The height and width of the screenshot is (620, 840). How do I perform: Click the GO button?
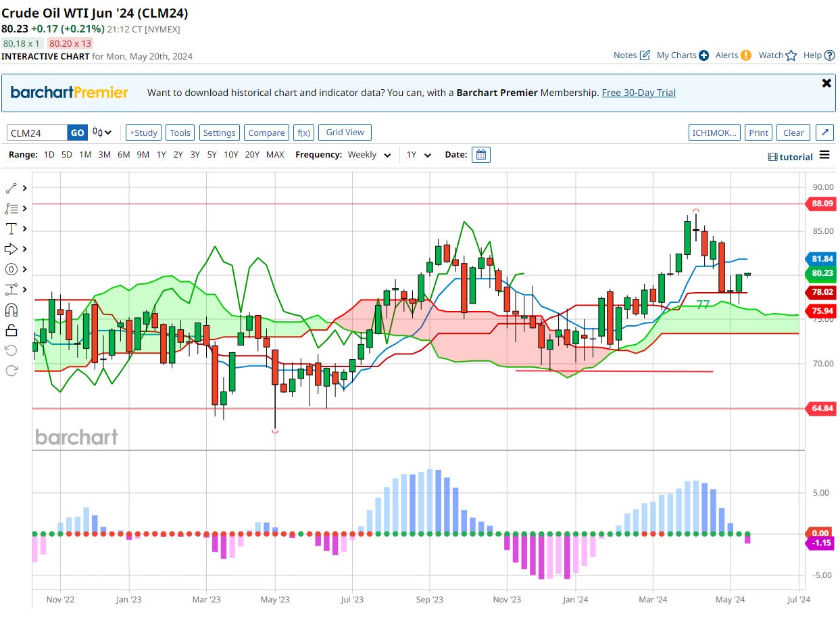pyautogui.click(x=78, y=133)
